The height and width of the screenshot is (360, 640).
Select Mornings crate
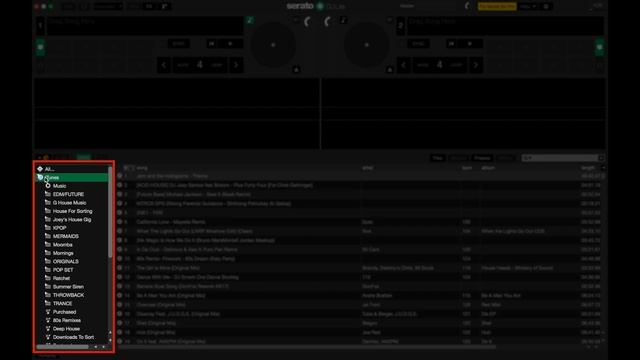point(63,253)
